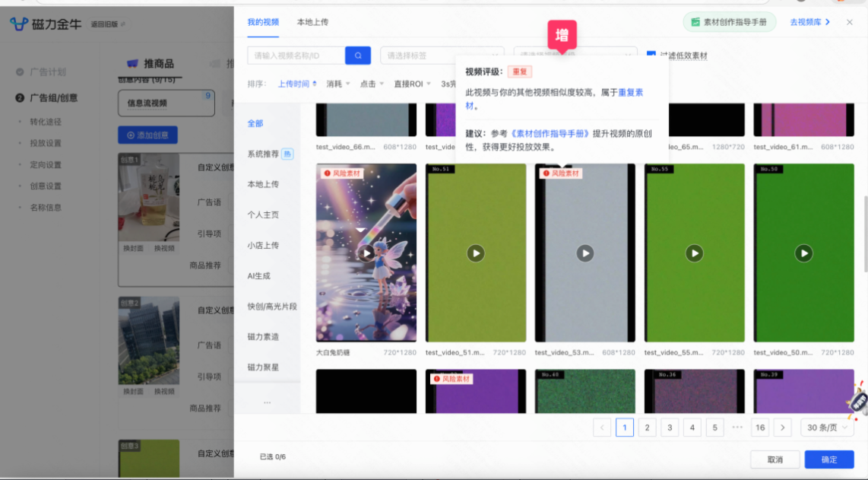Switch to 我的视频 tab

pyautogui.click(x=263, y=22)
